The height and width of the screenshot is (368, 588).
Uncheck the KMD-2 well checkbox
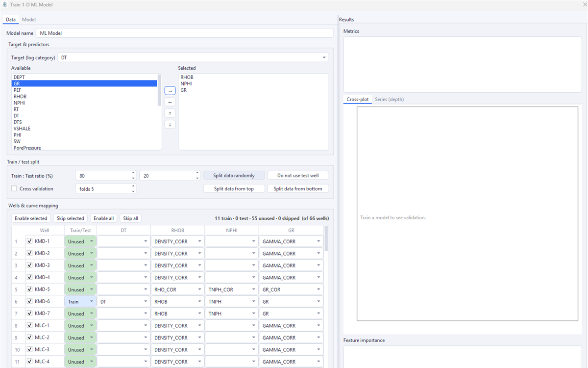coord(30,253)
